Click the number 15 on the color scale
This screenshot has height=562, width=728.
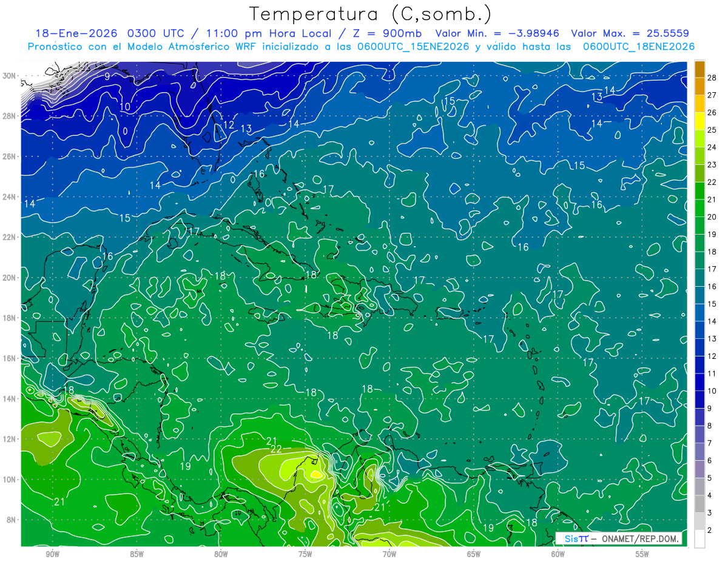point(712,304)
